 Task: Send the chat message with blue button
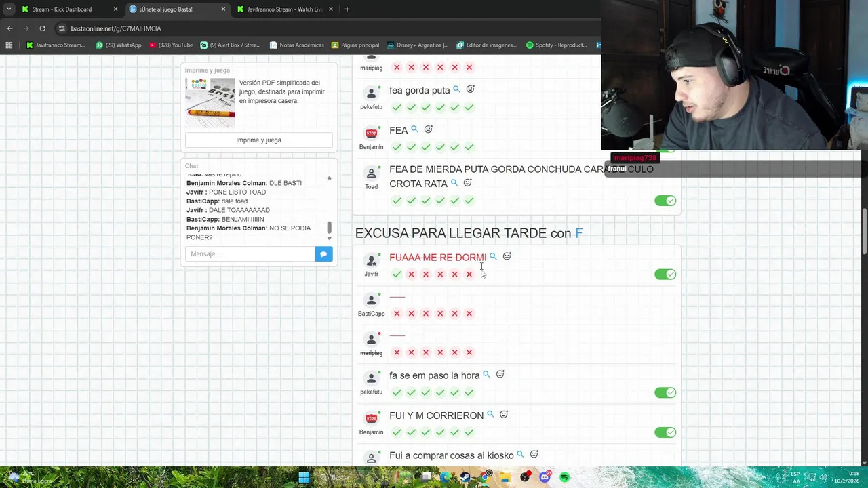tap(323, 254)
